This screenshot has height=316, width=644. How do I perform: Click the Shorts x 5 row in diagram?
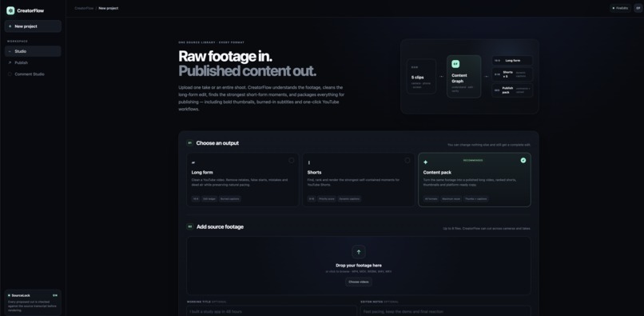512,74
